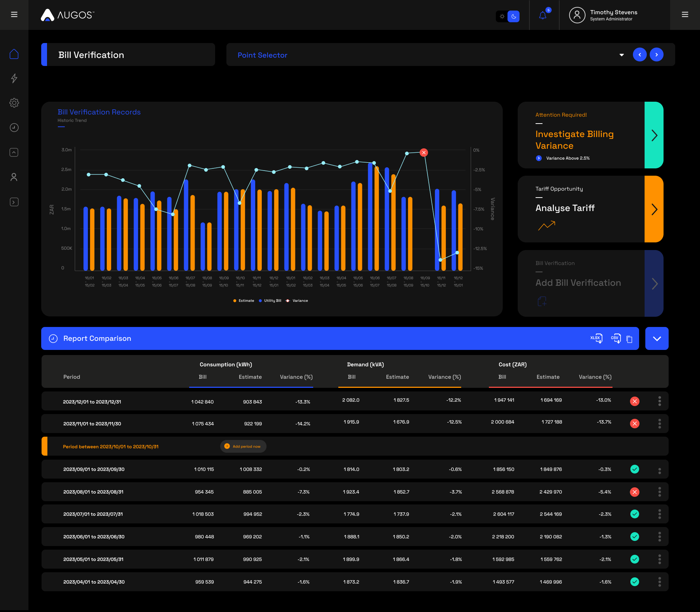Toggle the green checkmark for 2023/09/01 period
700x612 pixels.
pos(634,469)
